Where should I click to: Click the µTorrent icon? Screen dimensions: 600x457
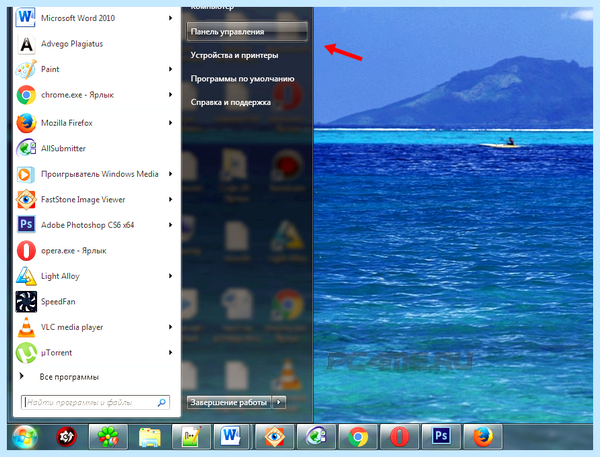[26, 353]
